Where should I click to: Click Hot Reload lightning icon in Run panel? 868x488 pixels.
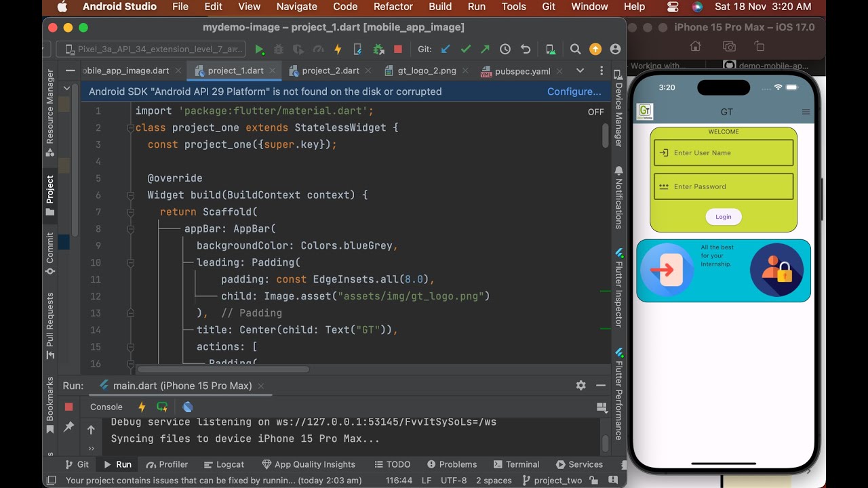142,407
